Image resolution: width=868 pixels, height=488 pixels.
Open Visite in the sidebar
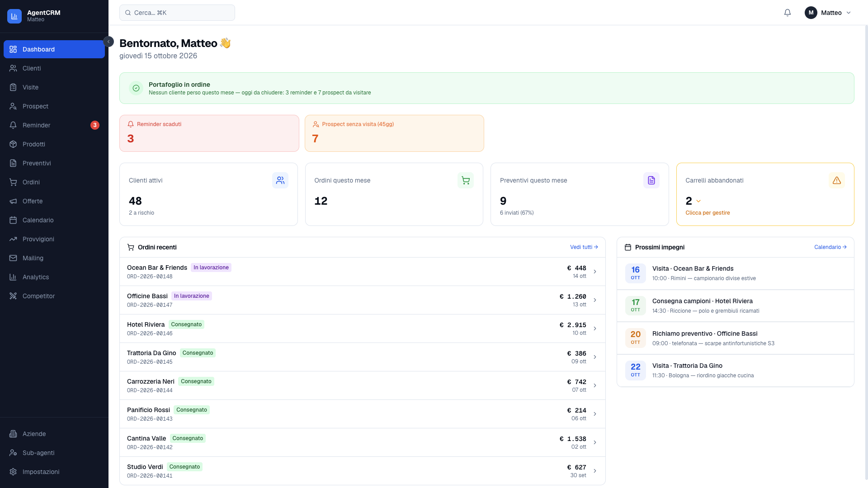tap(54, 87)
